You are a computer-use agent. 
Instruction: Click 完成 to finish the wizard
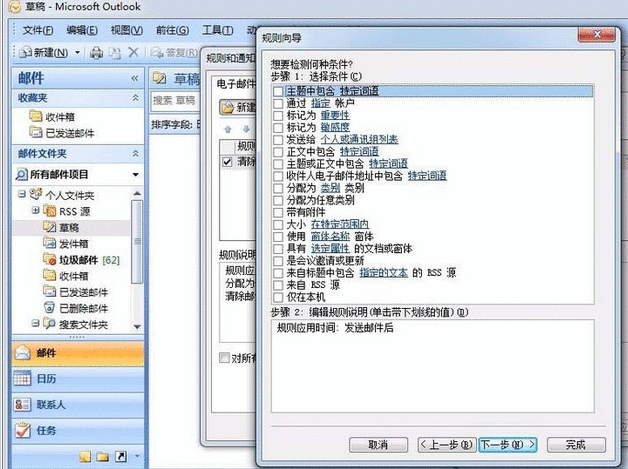576,445
